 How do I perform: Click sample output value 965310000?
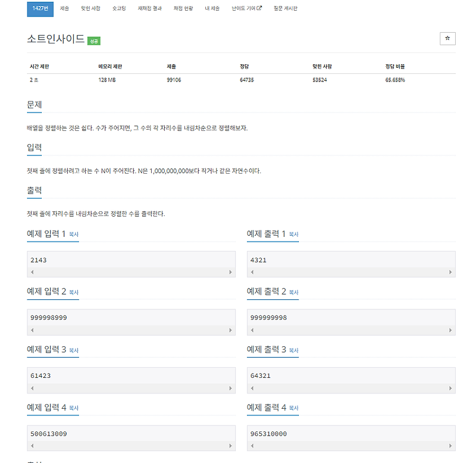coord(268,434)
